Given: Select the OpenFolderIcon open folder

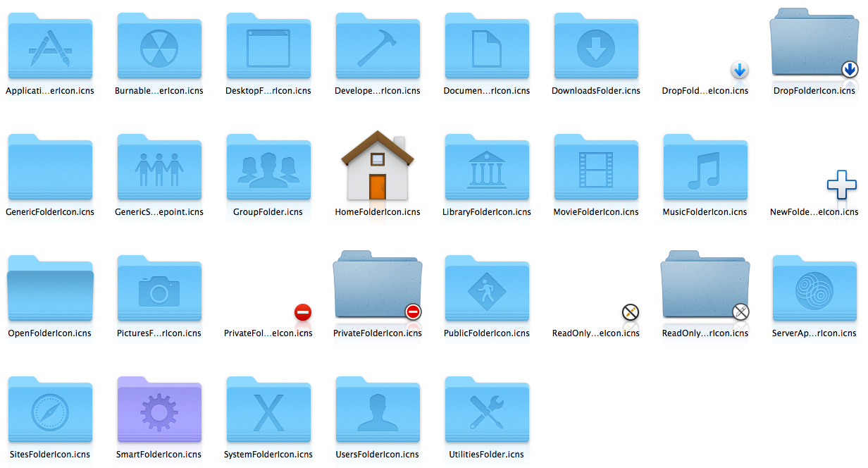Looking at the screenshot, I should (x=50, y=288).
